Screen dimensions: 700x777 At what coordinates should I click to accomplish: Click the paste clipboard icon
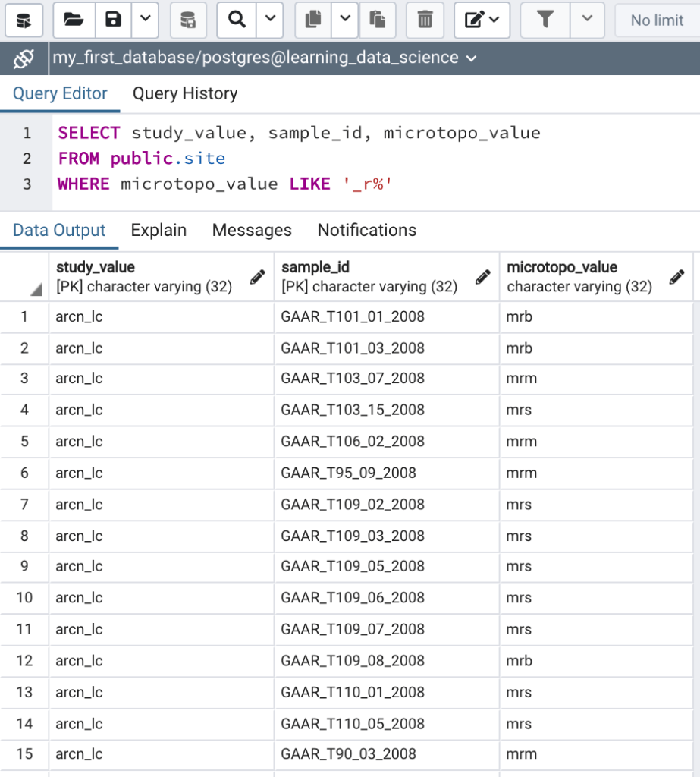tap(377, 20)
